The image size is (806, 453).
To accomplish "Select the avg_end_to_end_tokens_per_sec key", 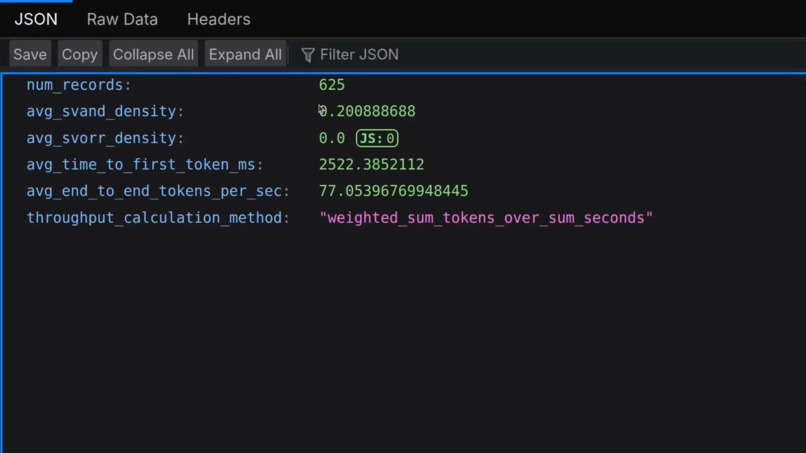I will click(x=154, y=191).
